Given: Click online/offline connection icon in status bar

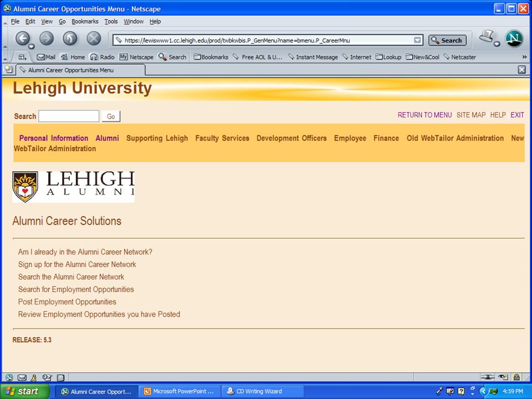Looking at the screenshot, I should (488, 377).
